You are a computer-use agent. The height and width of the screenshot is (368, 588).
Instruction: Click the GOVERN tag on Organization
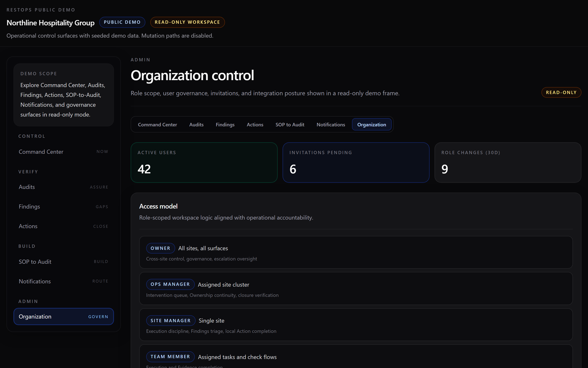tap(98, 317)
